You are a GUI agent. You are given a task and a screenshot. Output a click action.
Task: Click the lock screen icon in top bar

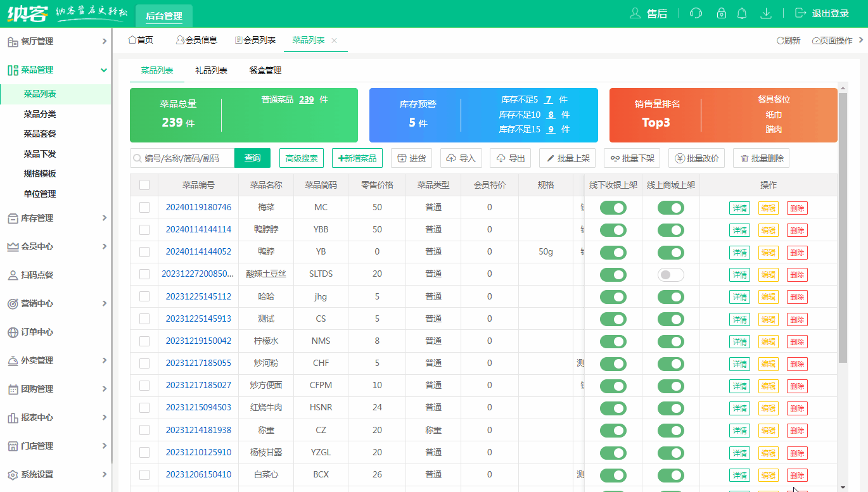(x=721, y=13)
